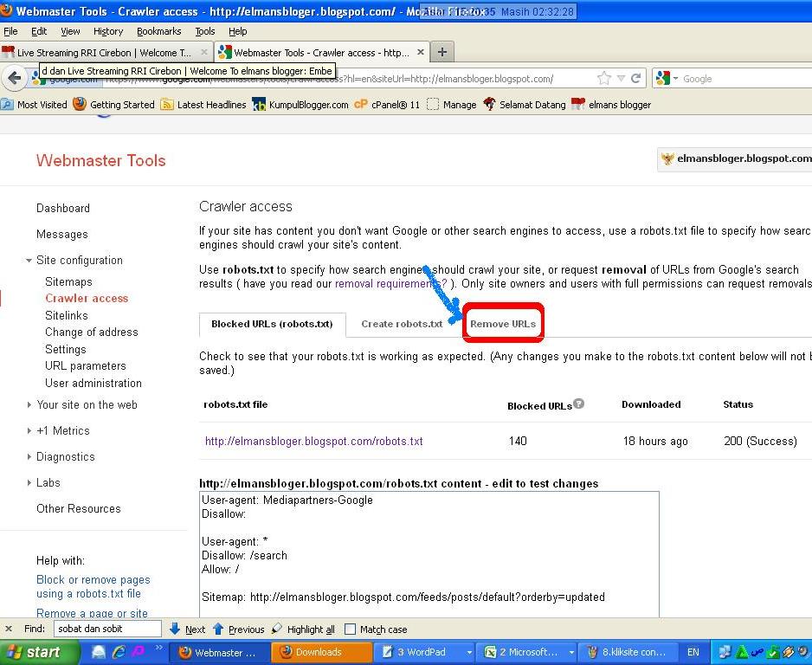Open a new tab with the plus button
812x665 pixels.
pos(442,52)
